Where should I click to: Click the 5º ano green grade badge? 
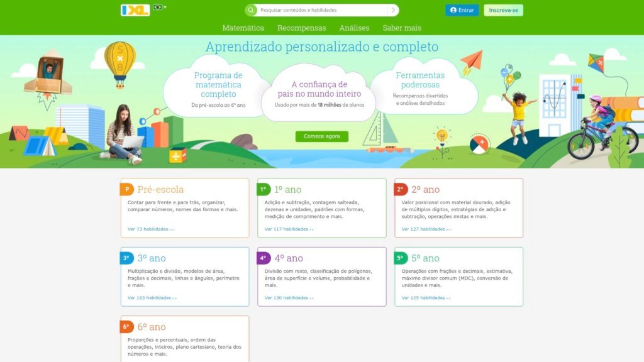(401, 258)
